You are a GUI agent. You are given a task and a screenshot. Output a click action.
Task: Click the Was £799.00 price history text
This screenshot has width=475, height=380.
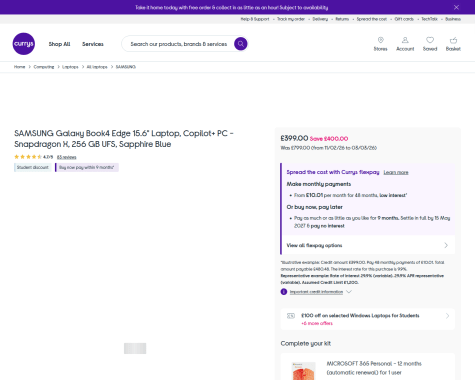[x=328, y=148]
